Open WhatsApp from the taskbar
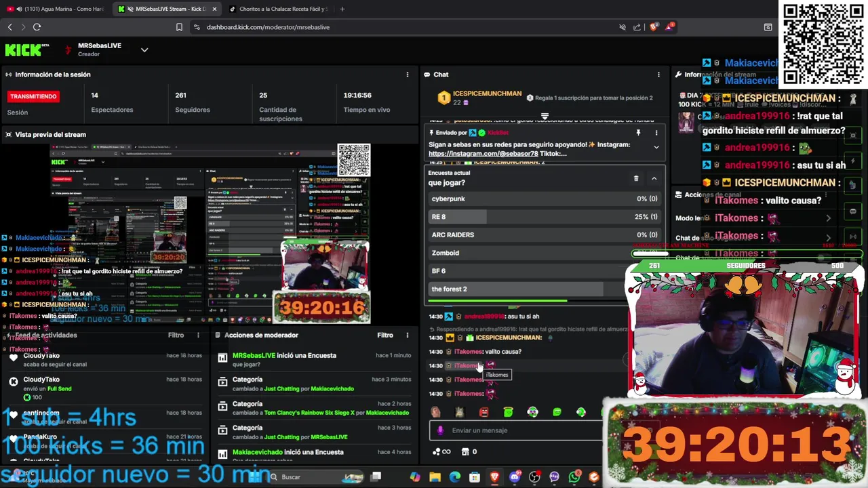 [x=574, y=477]
